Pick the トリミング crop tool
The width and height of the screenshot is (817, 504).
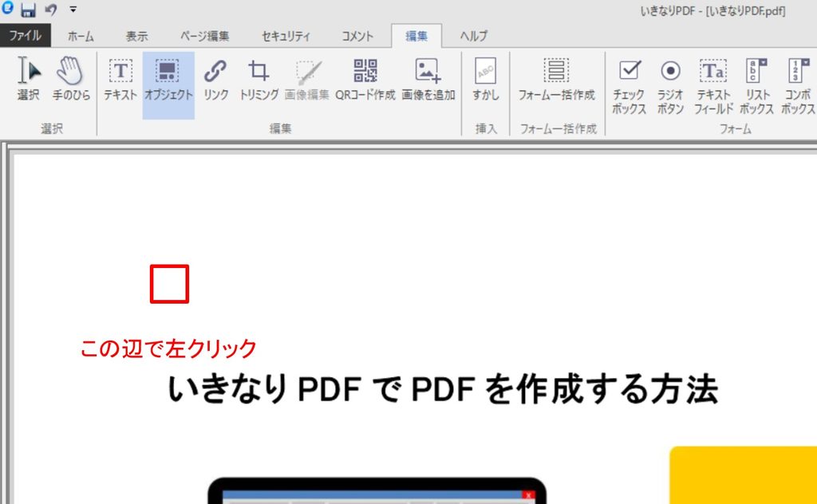(x=259, y=79)
